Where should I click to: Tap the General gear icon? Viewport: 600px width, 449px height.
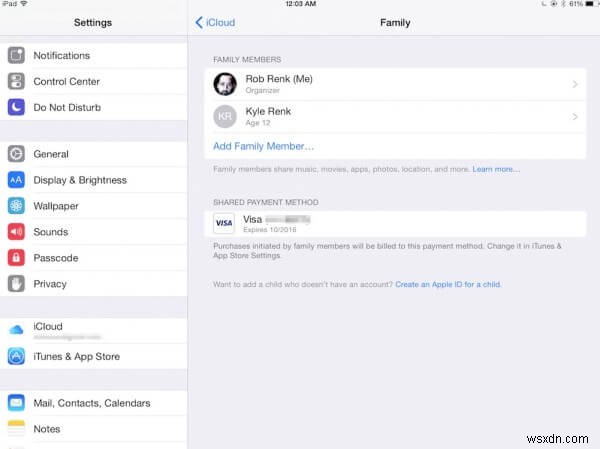click(16, 154)
